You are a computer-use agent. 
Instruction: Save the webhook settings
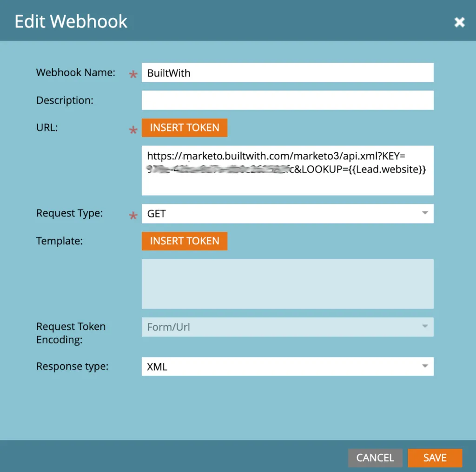pos(435,458)
